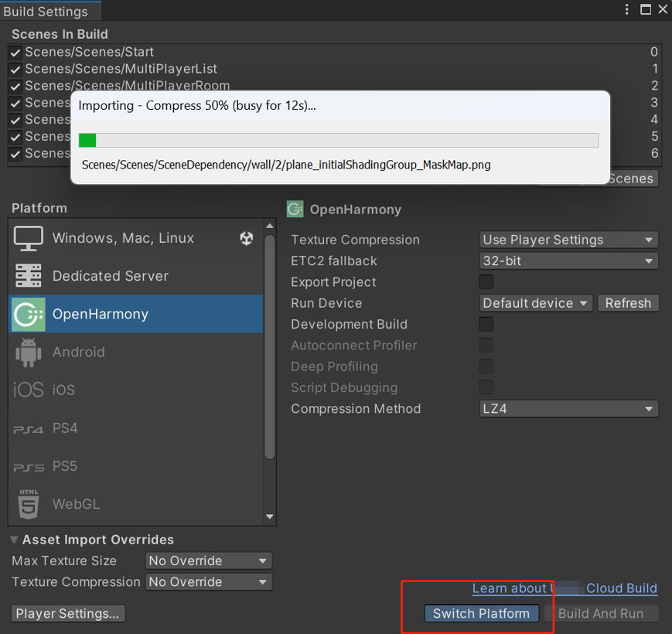
Task: Select the Android robot icon
Action: (x=29, y=353)
